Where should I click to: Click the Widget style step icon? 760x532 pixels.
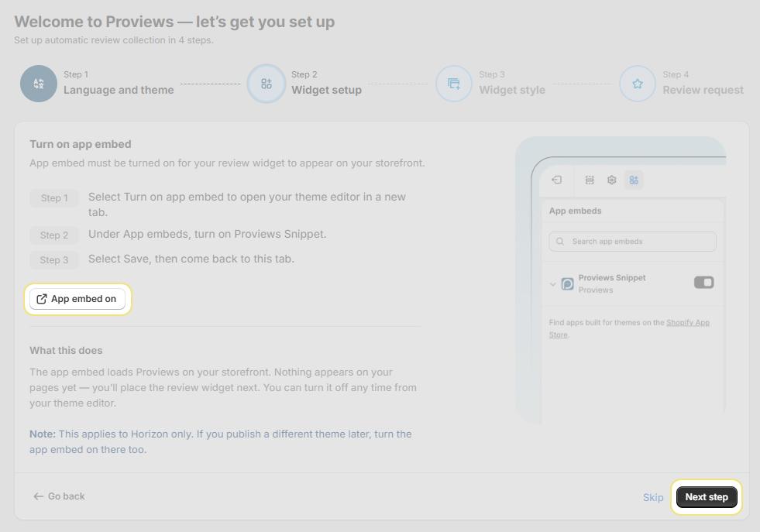(x=454, y=84)
